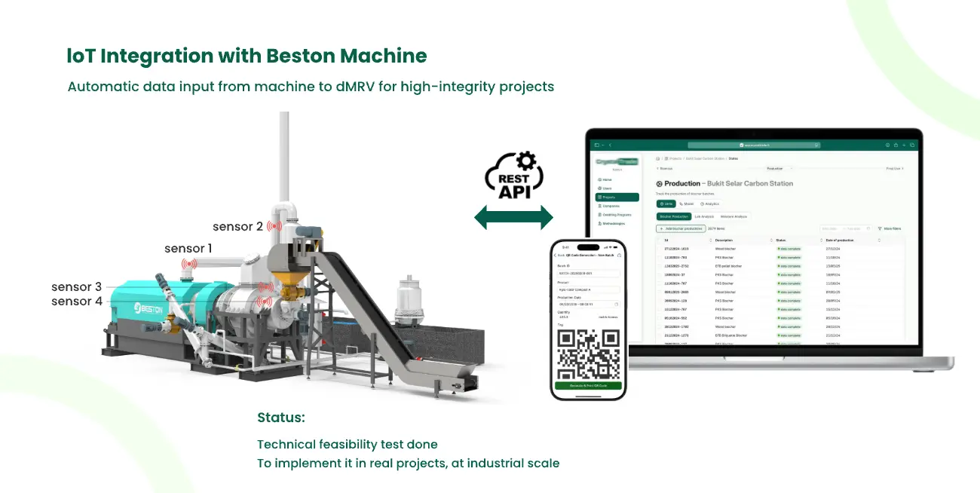This screenshot has width=980, height=493.
Task: Tick checkbox for row 27122024-1619
Action: pos(659,249)
